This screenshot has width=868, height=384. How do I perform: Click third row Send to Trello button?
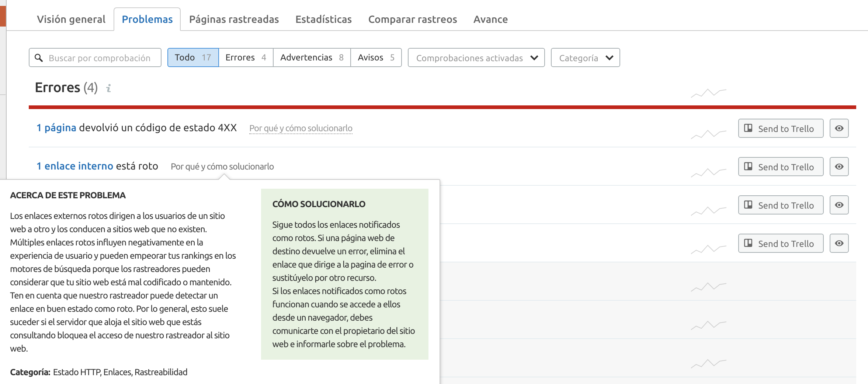pyautogui.click(x=781, y=205)
